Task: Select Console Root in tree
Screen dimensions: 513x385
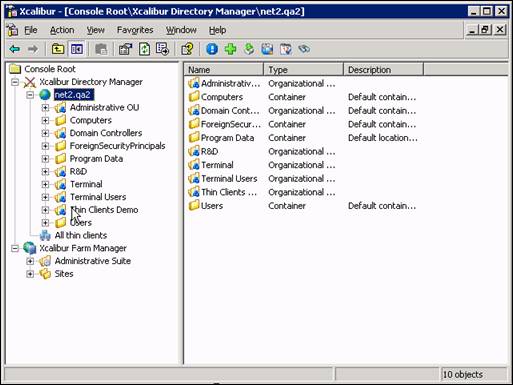Action: click(x=50, y=69)
